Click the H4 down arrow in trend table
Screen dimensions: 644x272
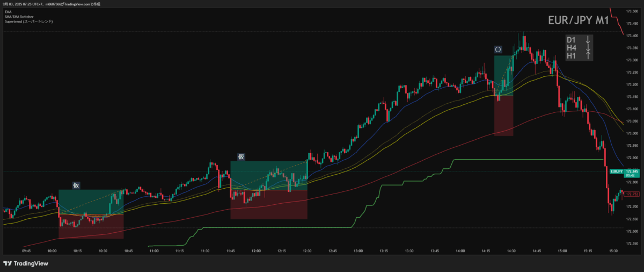(588, 48)
